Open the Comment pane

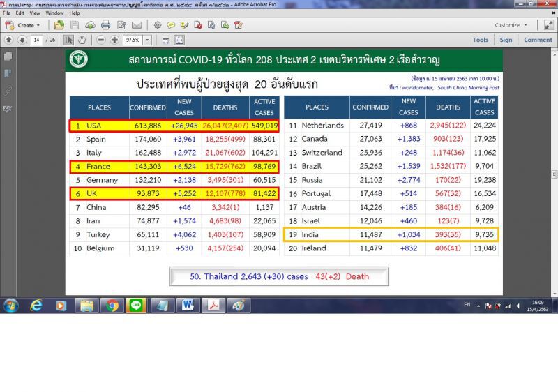pyautogui.click(x=538, y=40)
